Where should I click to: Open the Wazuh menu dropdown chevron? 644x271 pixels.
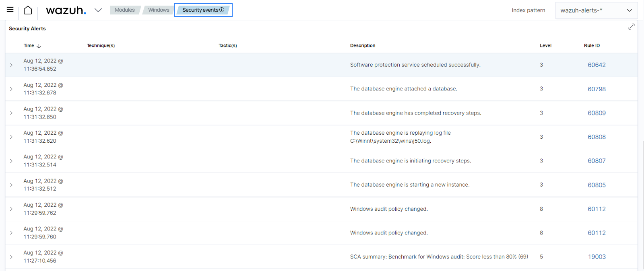[x=98, y=10]
